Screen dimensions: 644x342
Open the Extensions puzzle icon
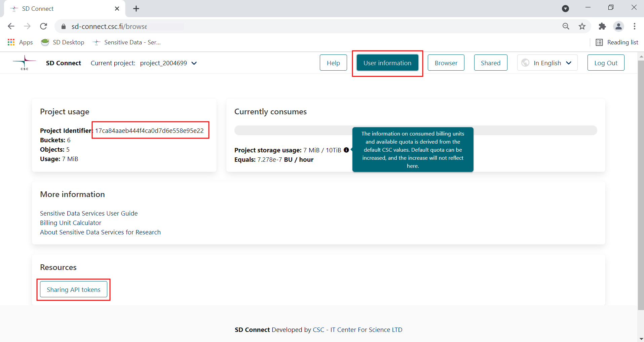[x=602, y=26]
